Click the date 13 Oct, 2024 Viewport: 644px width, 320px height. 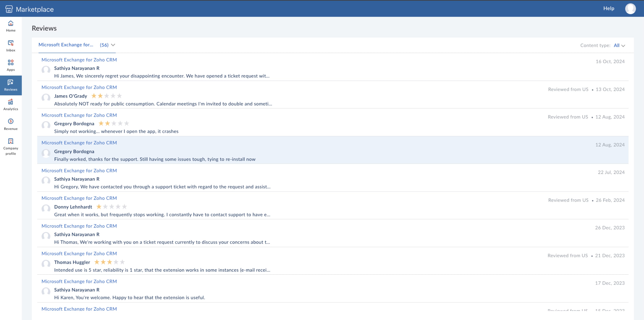(x=610, y=89)
